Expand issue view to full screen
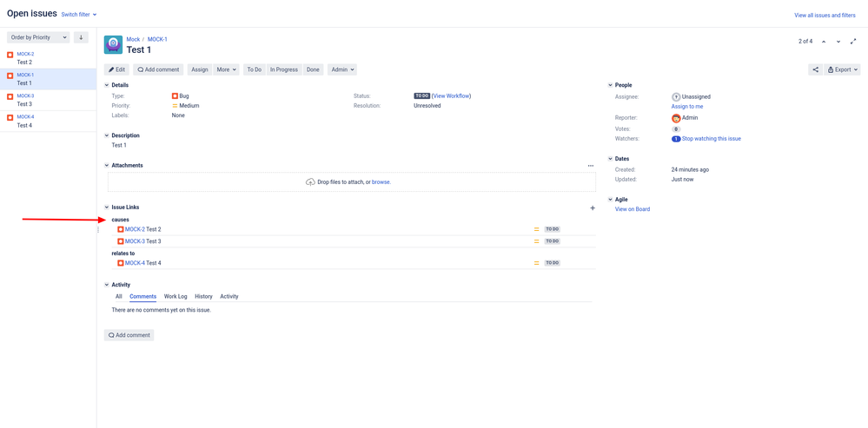868x428 pixels. pyautogui.click(x=853, y=42)
